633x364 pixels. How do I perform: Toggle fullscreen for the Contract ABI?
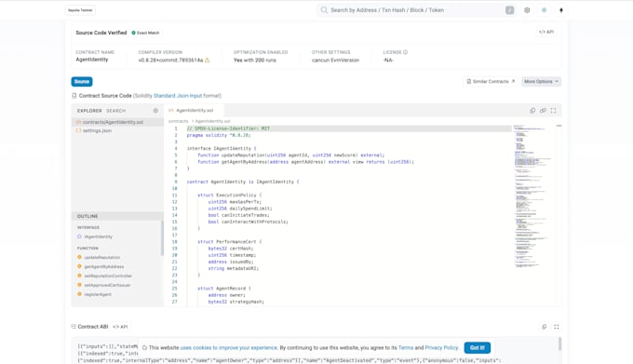coord(557,327)
